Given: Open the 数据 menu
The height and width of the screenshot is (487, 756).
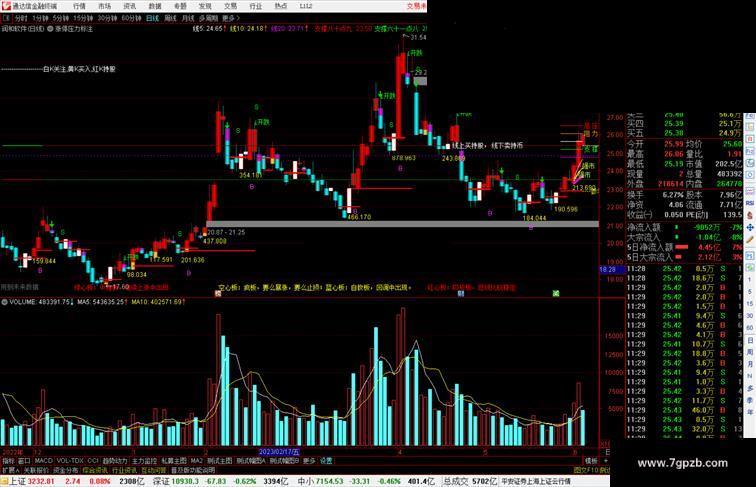Looking at the screenshot, I should 155,6.
